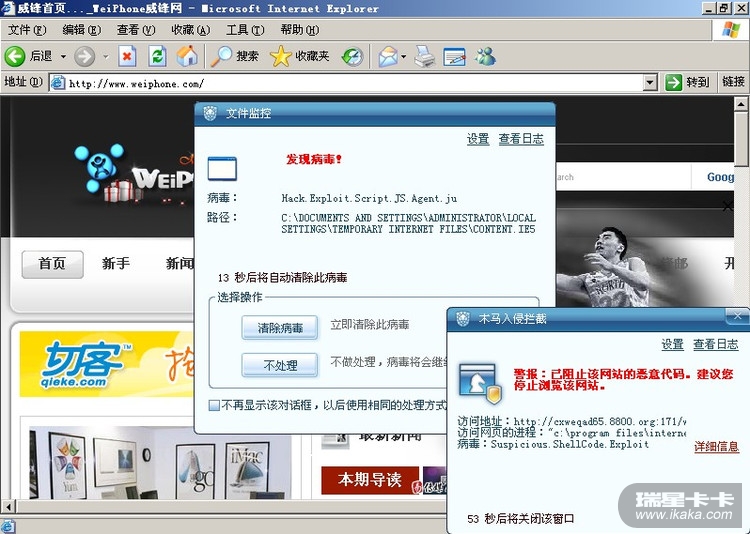Viewport: 750px width, 534px height.
Task: Click Suspicious.ShellCode.Exploit virus text
Action: (x=570, y=445)
